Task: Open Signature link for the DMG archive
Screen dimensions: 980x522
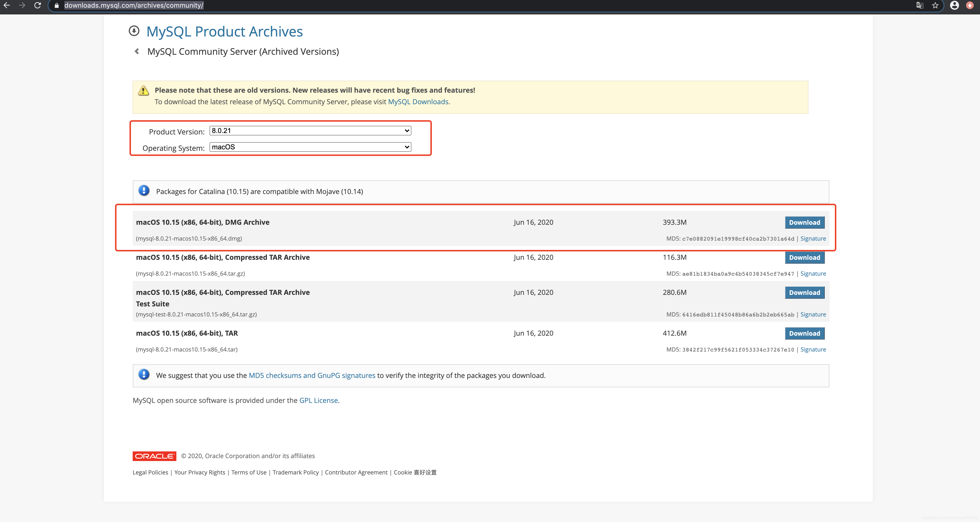Action: click(x=813, y=239)
